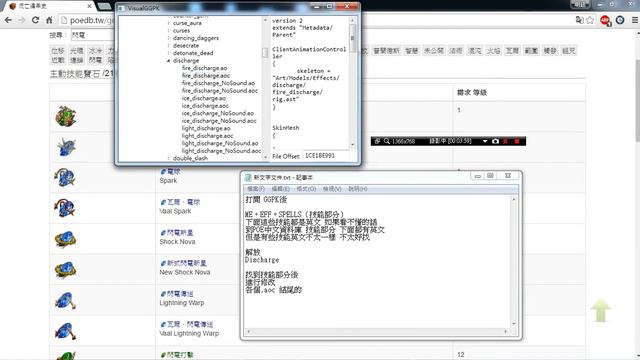Viewport: 640px width, 360px height.
Task: Expand the curses folder
Action: tap(168, 31)
